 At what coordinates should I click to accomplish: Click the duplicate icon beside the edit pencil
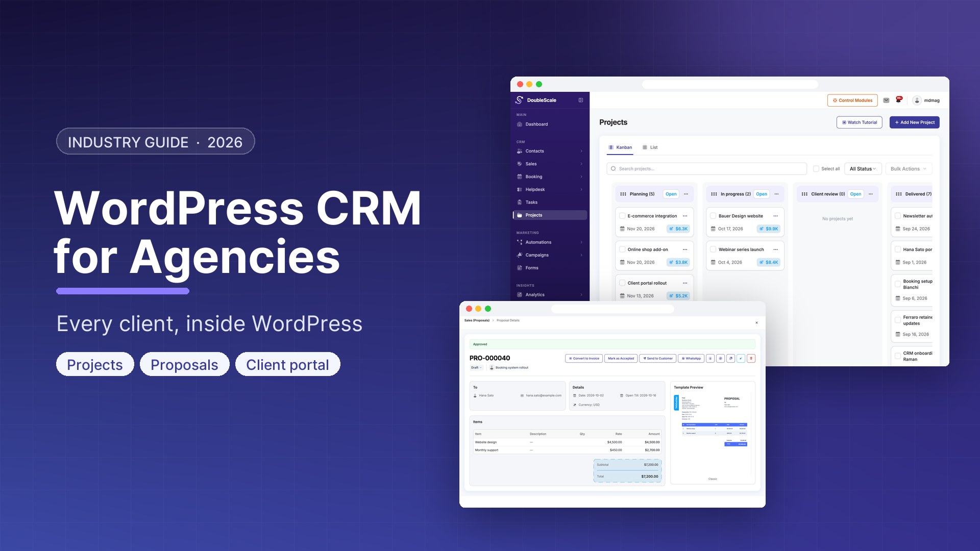click(x=730, y=359)
